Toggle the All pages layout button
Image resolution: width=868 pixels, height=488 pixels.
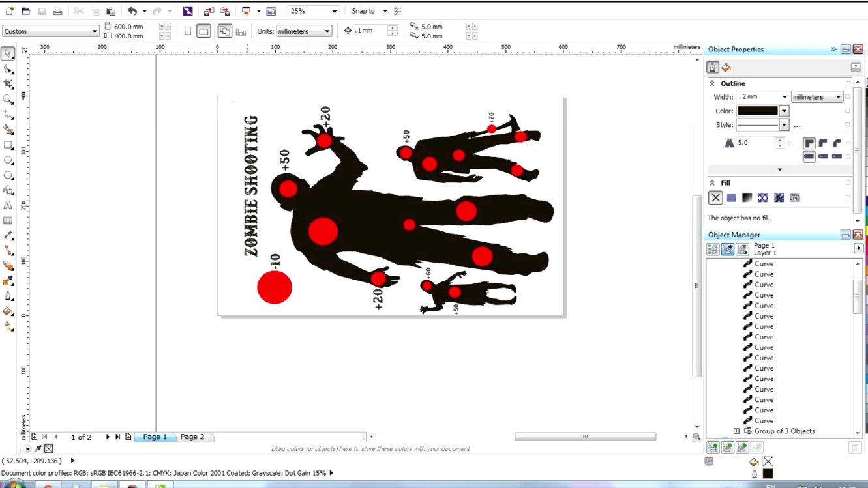click(x=225, y=31)
